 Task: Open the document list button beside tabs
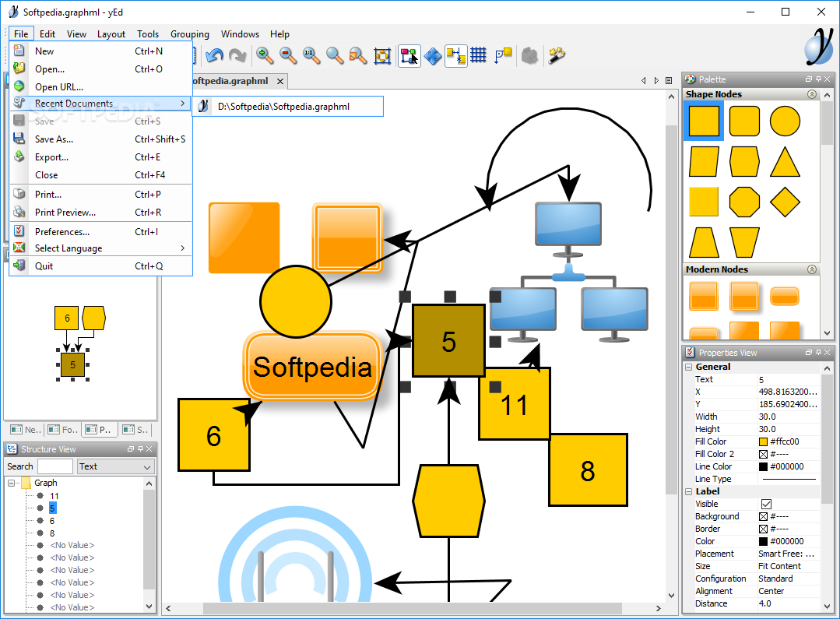point(669,81)
